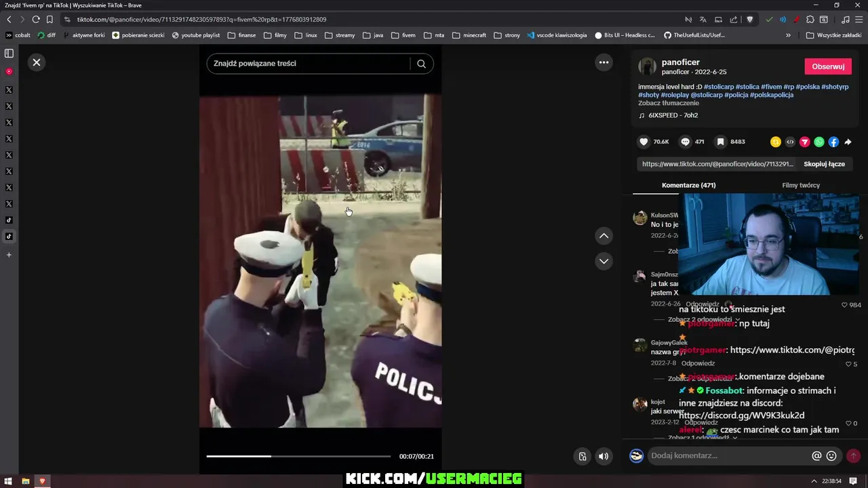Open the music link '6IXSPEED - 7oh2'
This screenshot has height=488, width=868.
click(673, 115)
